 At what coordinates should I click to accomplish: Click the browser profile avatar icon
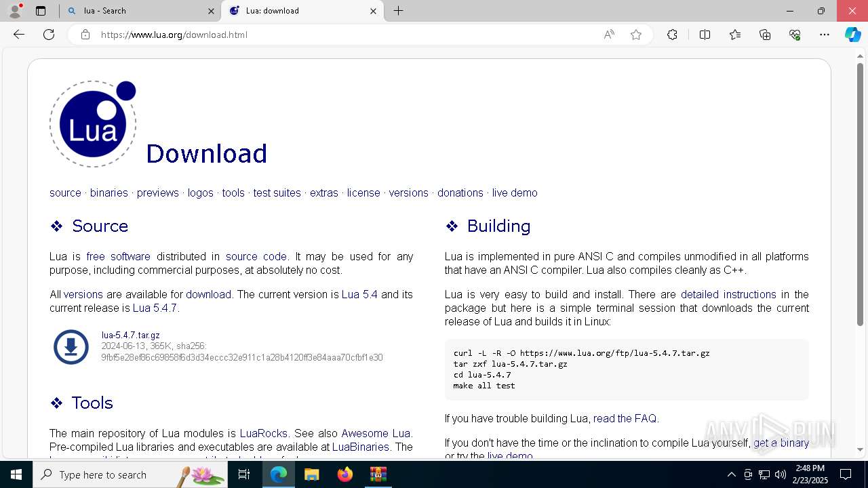[x=15, y=11]
